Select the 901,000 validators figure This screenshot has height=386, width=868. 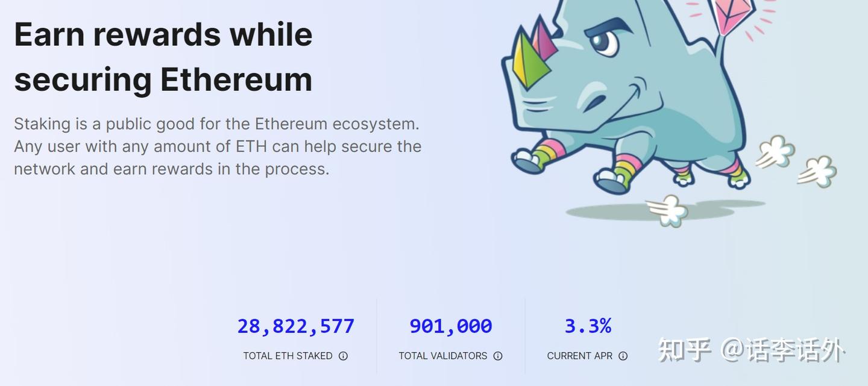(x=451, y=326)
